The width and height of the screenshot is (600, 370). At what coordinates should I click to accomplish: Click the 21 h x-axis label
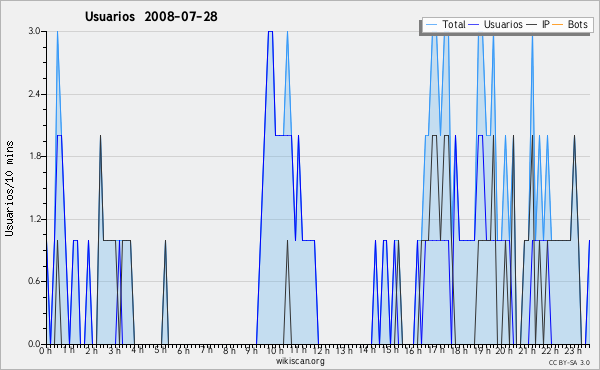click(528, 351)
